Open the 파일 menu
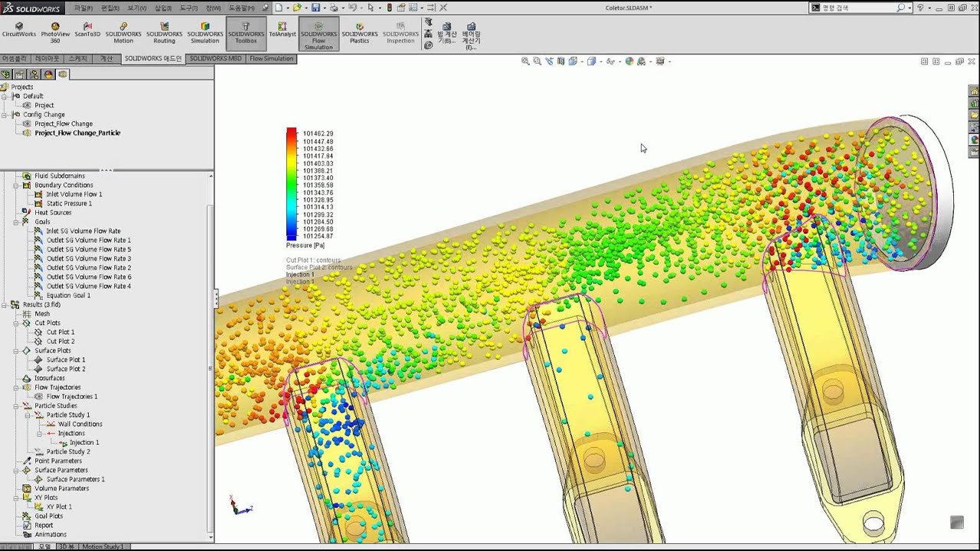Image resolution: width=980 pixels, height=551 pixels. coord(83,7)
